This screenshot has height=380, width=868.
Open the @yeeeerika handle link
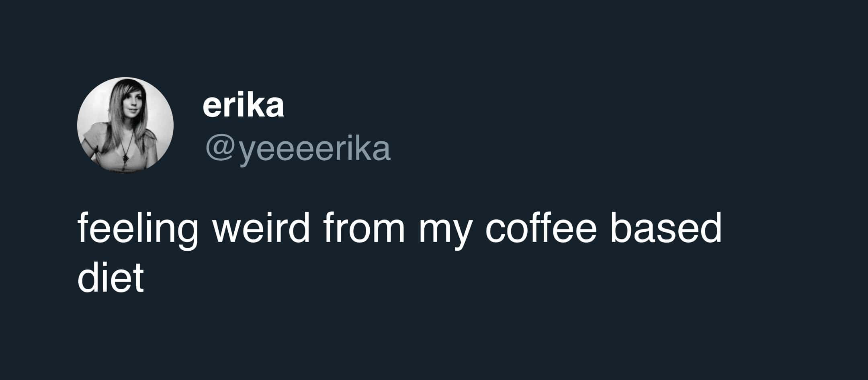[297, 149]
